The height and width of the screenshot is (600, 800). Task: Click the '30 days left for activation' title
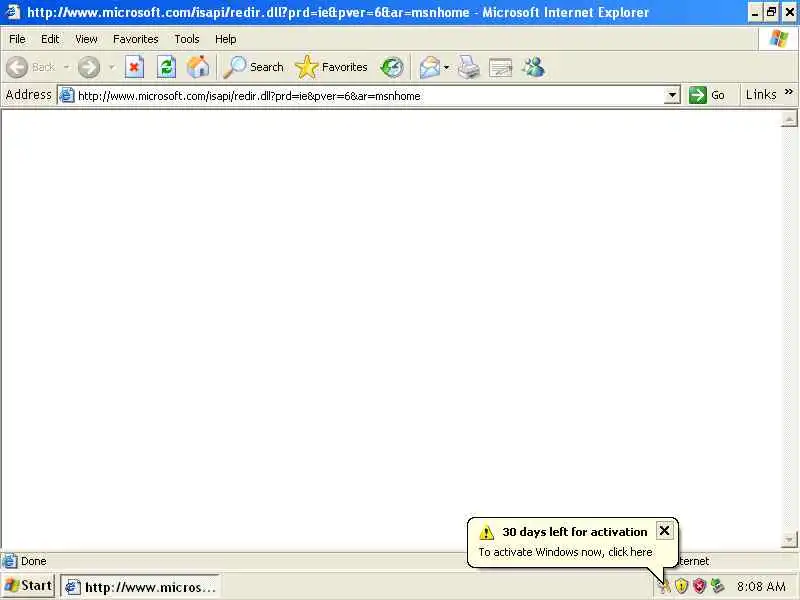[x=574, y=532]
